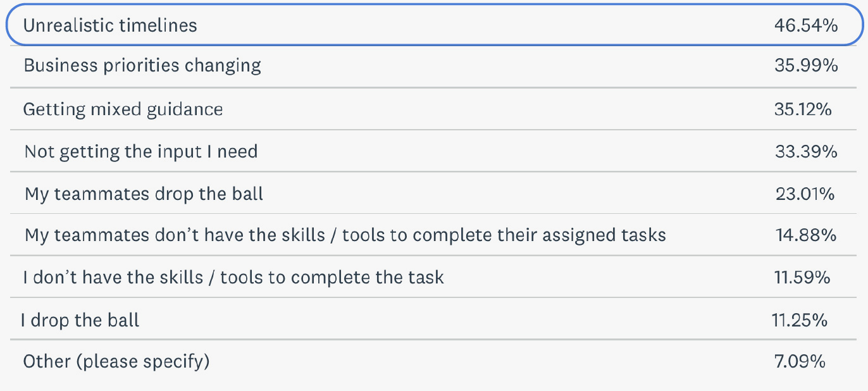Screen dimensions: 868x391
Task: Click teammates don't have the skills row
Action: coord(434,235)
